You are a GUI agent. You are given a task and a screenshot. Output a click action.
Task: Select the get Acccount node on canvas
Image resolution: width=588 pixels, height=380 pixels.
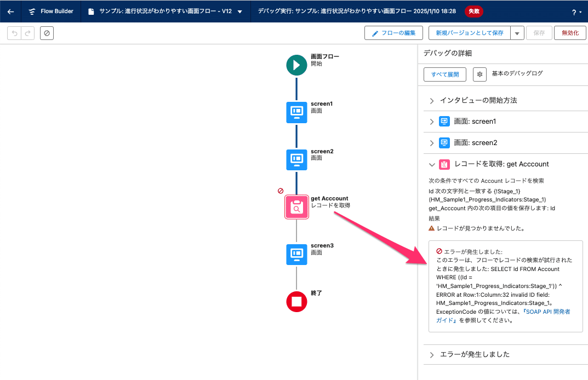[296, 207]
